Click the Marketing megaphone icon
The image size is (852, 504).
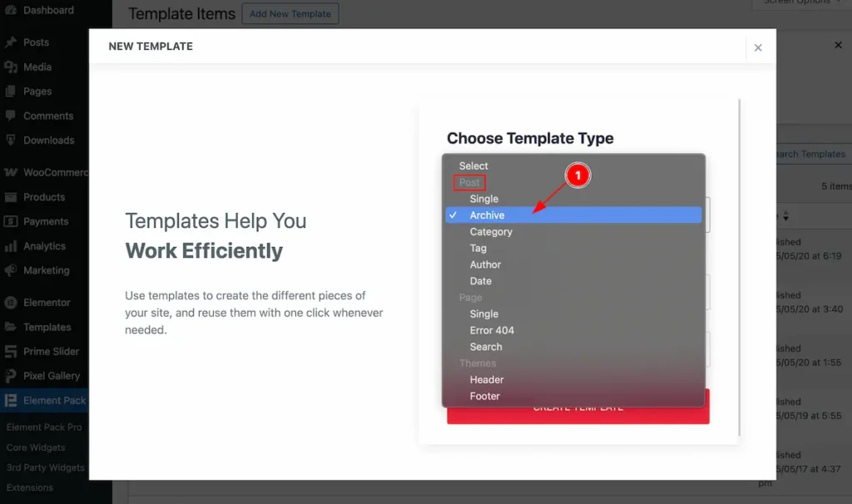click(11, 271)
